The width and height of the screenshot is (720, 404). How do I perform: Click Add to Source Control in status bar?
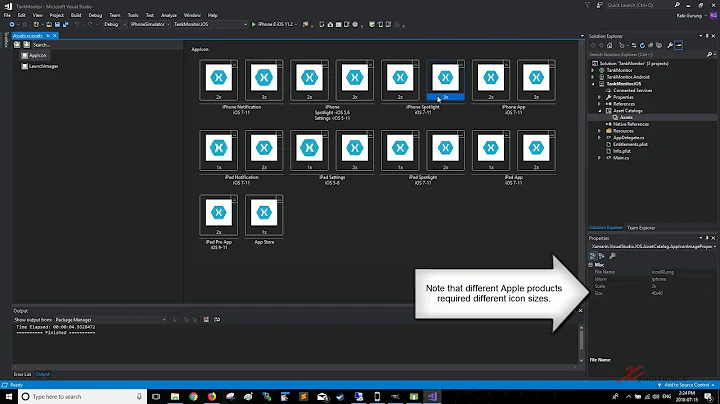(686, 385)
